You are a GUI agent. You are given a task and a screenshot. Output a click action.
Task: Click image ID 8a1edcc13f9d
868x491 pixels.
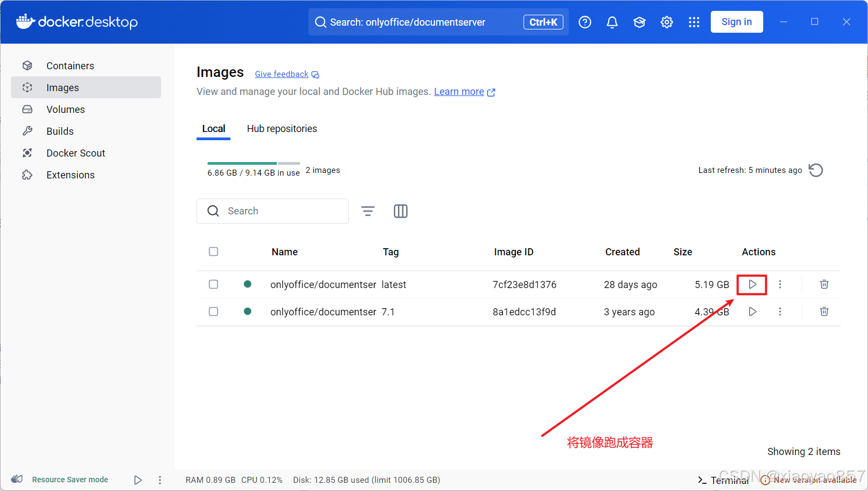point(524,312)
